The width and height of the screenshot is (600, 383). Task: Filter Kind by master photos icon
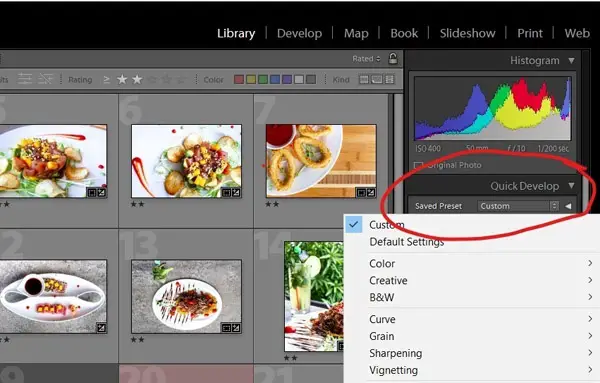pyautogui.click(x=364, y=79)
